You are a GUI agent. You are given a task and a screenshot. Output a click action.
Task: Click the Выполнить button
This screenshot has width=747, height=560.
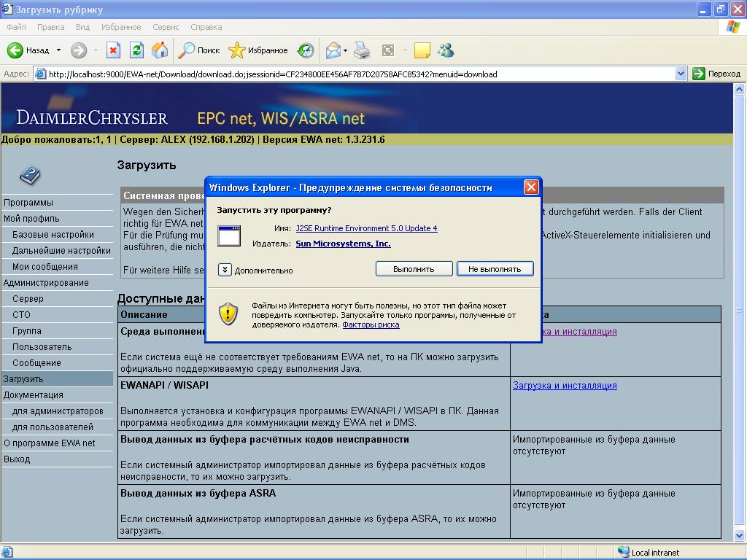tap(414, 268)
